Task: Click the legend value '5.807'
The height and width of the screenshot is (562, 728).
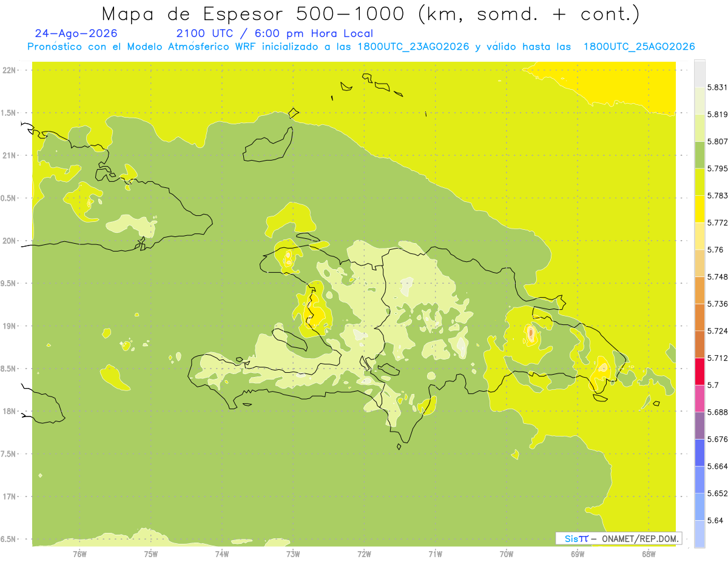Action: tap(717, 141)
